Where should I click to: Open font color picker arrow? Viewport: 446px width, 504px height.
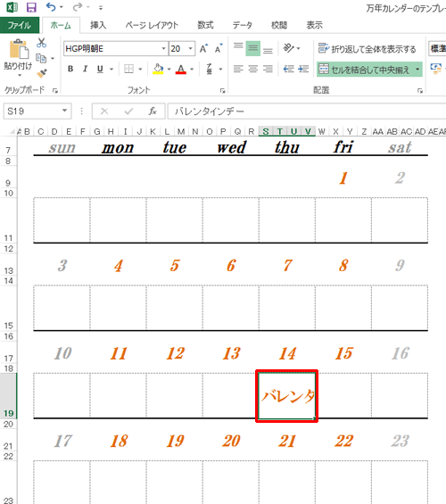pyautogui.click(x=192, y=69)
